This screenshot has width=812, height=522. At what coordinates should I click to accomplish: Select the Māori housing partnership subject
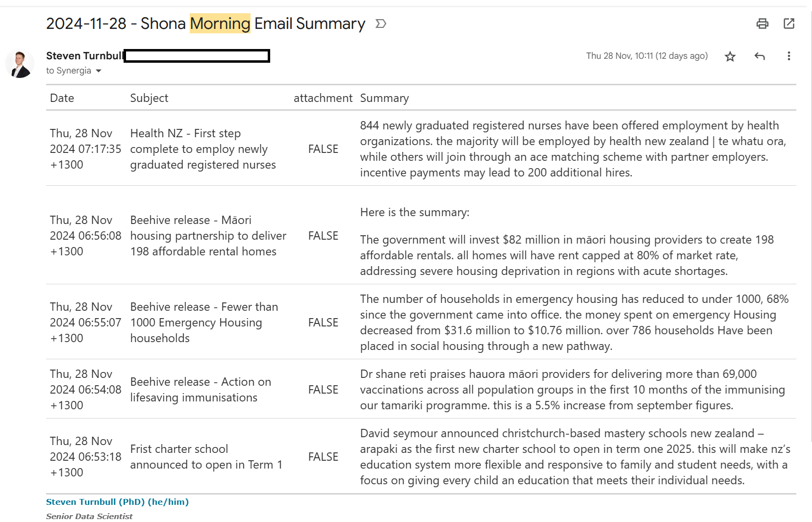click(x=207, y=236)
